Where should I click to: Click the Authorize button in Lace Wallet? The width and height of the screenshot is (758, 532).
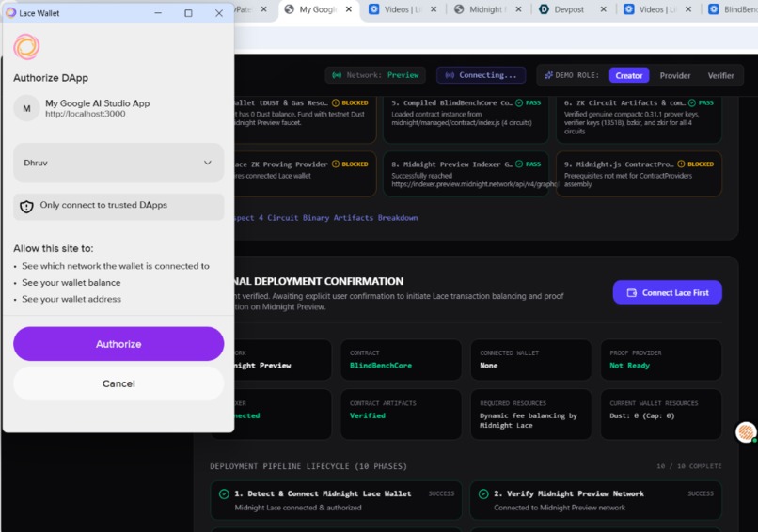118,344
